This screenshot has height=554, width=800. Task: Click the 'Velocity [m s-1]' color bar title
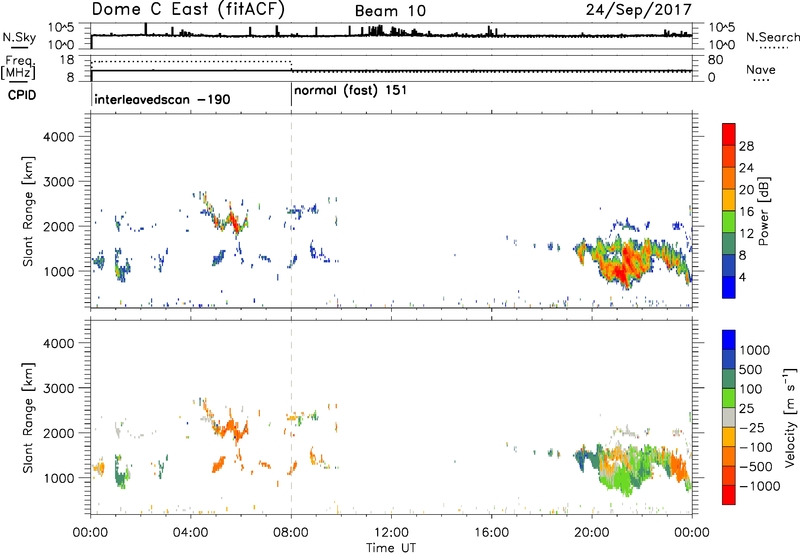click(790, 417)
